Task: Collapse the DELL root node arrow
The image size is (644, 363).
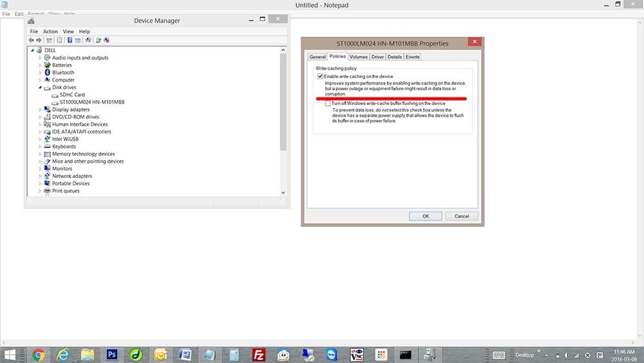Action: (32, 50)
